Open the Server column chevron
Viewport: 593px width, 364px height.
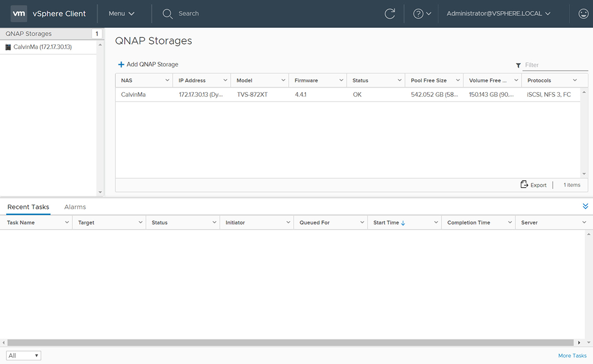pos(584,222)
